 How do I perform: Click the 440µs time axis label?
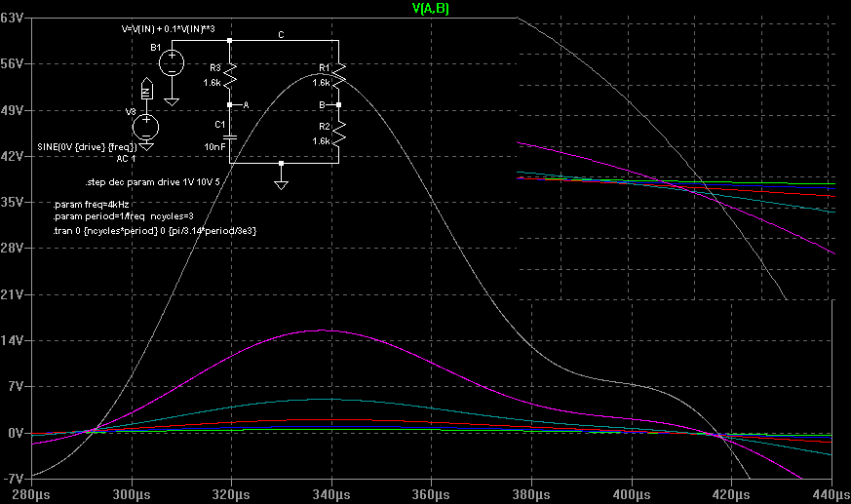[x=831, y=495]
